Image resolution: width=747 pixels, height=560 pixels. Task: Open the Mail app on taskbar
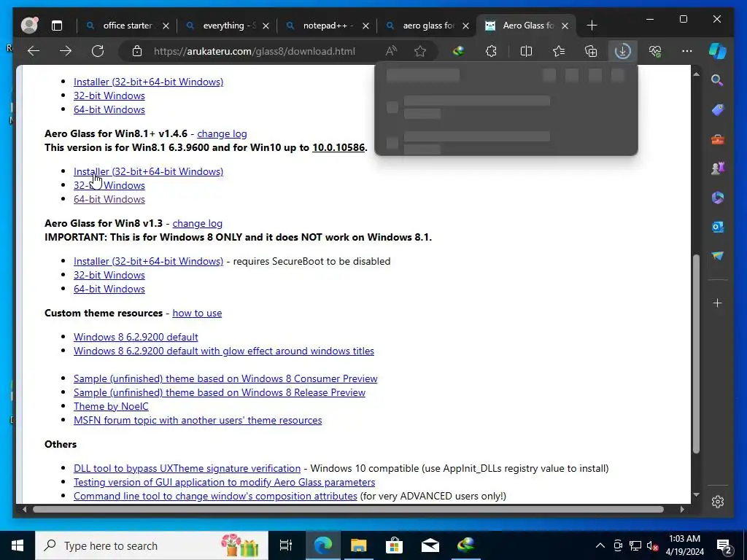(430, 545)
